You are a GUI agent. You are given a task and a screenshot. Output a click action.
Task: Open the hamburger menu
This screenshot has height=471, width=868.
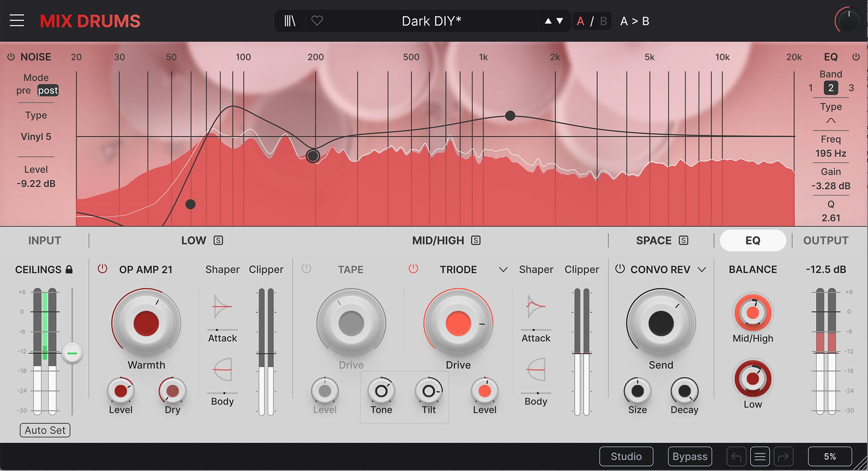pyautogui.click(x=17, y=20)
